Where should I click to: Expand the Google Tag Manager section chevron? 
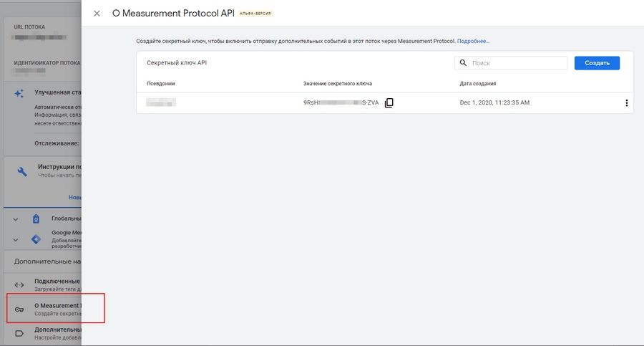(15, 240)
